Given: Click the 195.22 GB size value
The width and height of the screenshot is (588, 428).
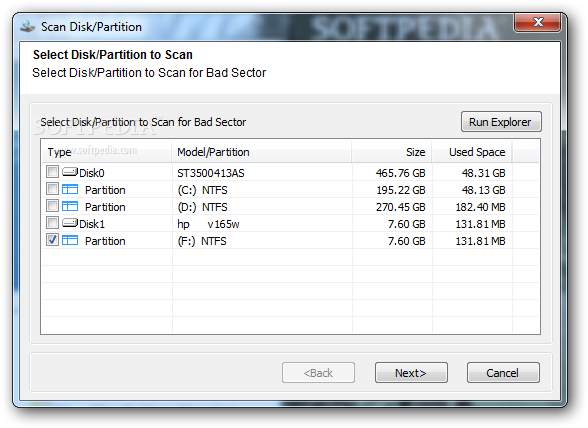Looking at the screenshot, I should click(x=400, y=190).
